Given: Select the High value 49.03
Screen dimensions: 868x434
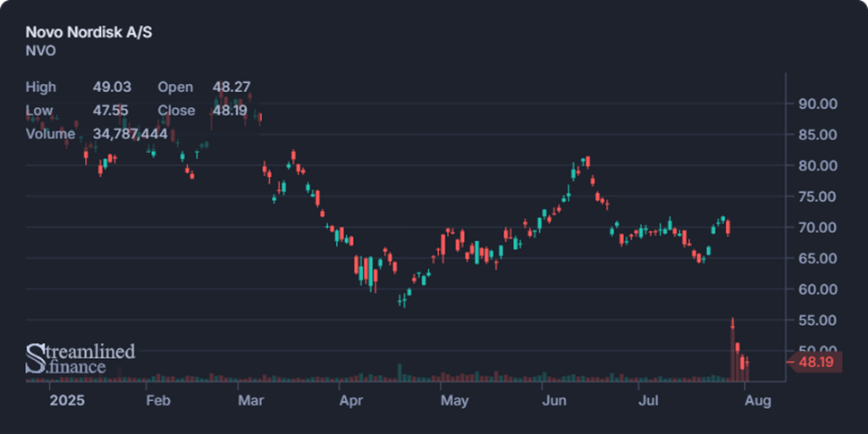Looking at the screenshot, I should pyautogui.click(x=112, y=87).
